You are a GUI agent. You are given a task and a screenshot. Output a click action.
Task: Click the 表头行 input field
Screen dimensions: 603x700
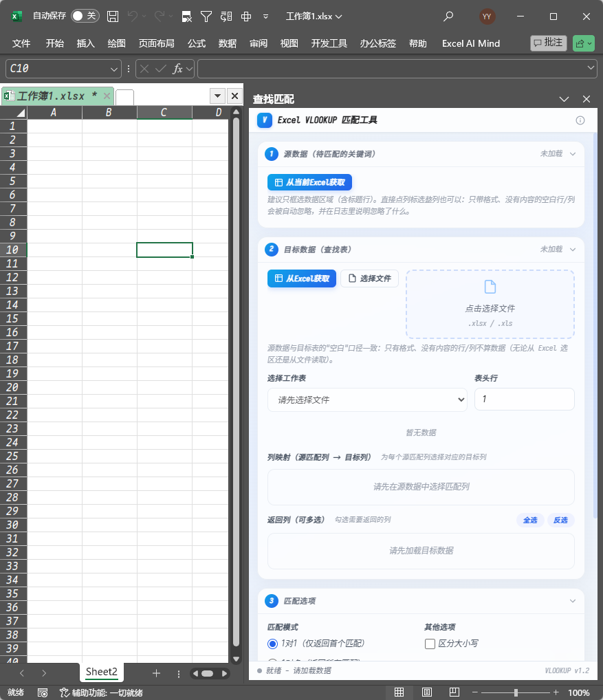point(525,399)
